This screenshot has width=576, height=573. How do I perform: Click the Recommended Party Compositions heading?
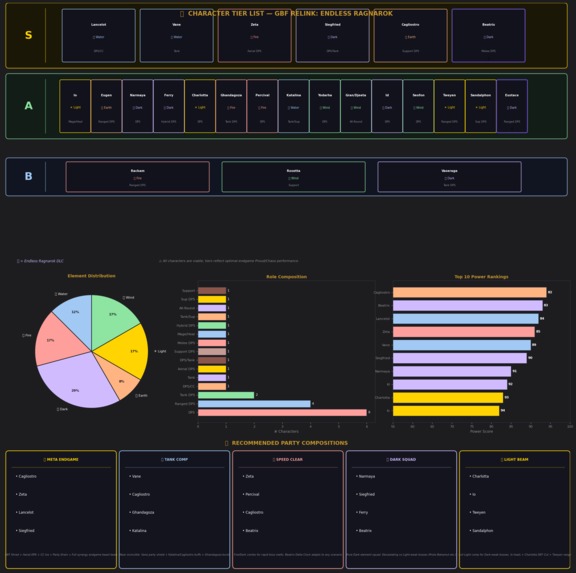click(287, 443)
